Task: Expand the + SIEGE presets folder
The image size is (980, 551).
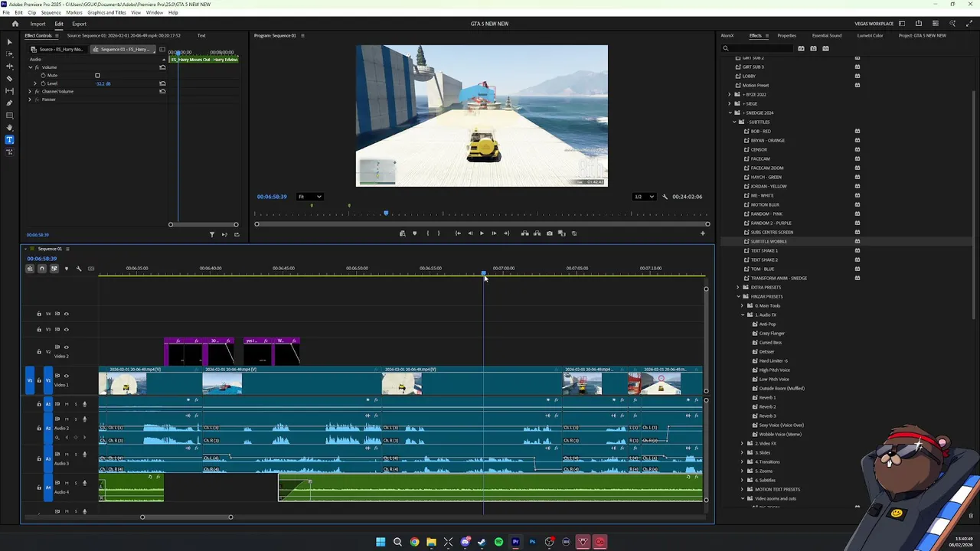Action: tap(730, 104)
